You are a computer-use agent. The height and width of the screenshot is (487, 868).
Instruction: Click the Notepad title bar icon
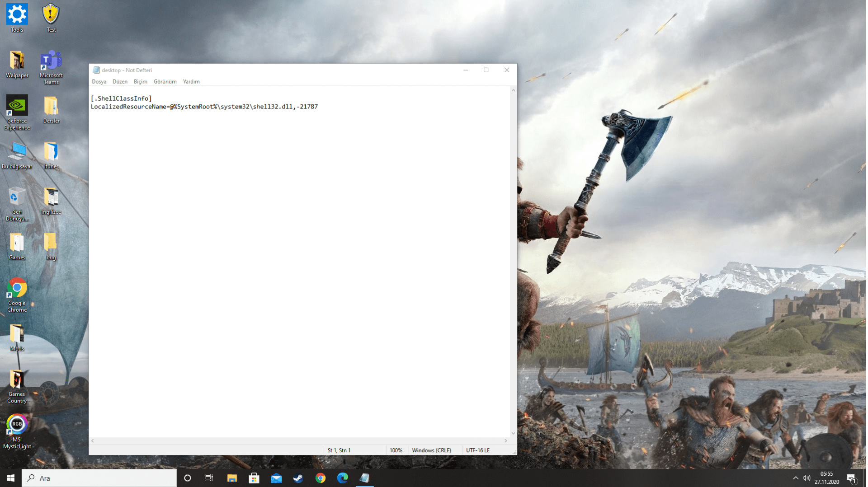96,70
